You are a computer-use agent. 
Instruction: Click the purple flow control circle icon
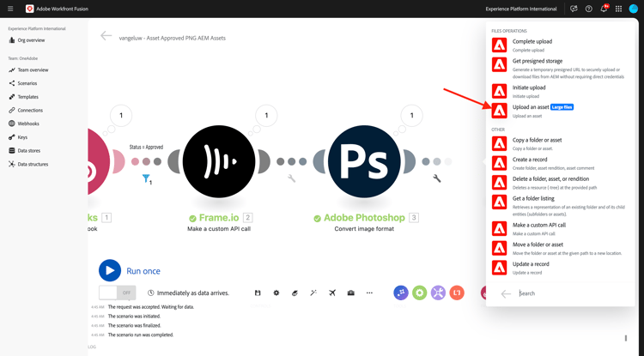point(438,293)
